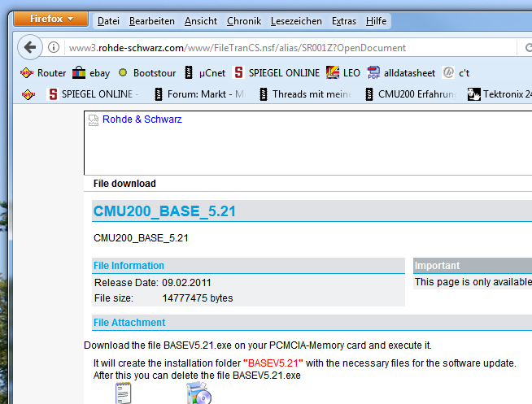
Task: Open the Router bookmark
Action: point(43,73)
